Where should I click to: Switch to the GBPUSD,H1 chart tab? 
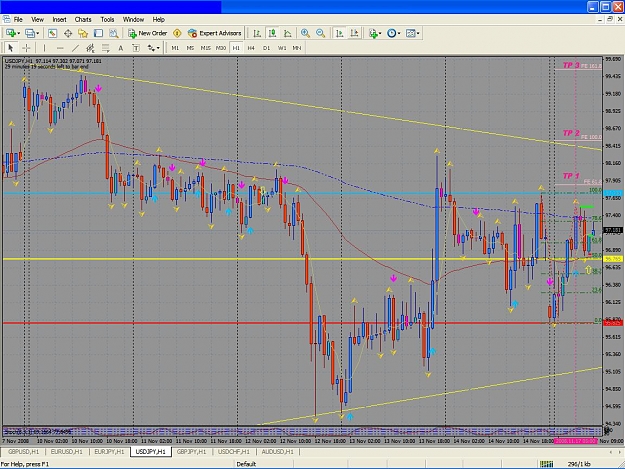click(24, 451)
